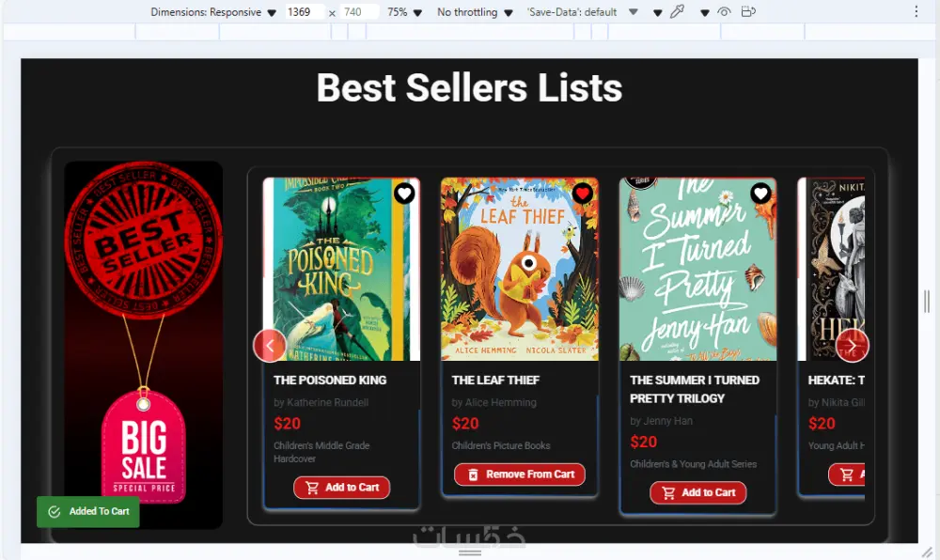Open the three-dot more options menu
The width and height of the screenshot is (940, 560).
coord(916,12)
